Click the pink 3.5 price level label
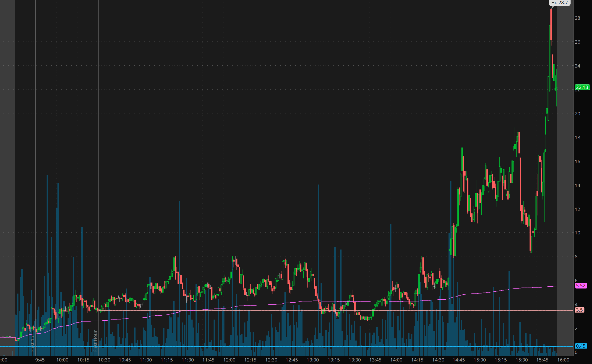 579,310
